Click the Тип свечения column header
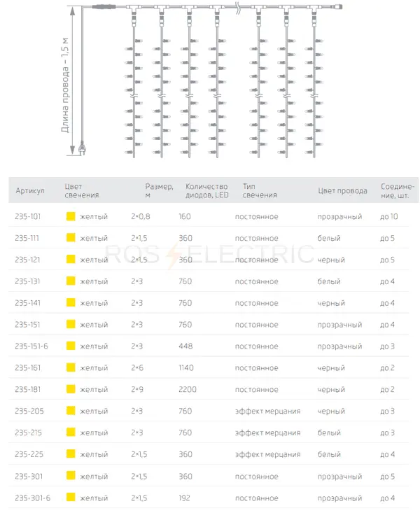Image resolution: width=420 pixels, height=513 pixels. 260,191
